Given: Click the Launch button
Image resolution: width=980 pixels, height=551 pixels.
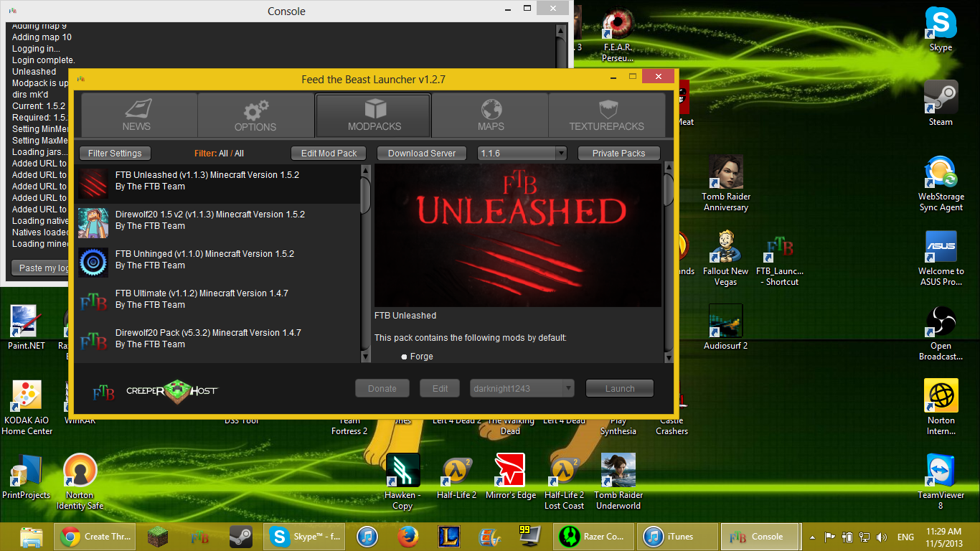Looking at the screenshot, I should coord(620,388).
